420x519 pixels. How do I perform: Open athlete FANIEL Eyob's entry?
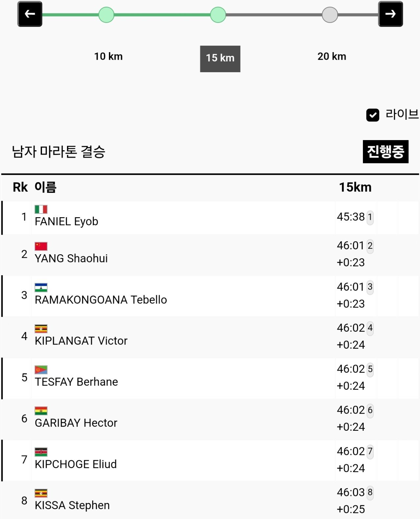[x=67, y=221]
